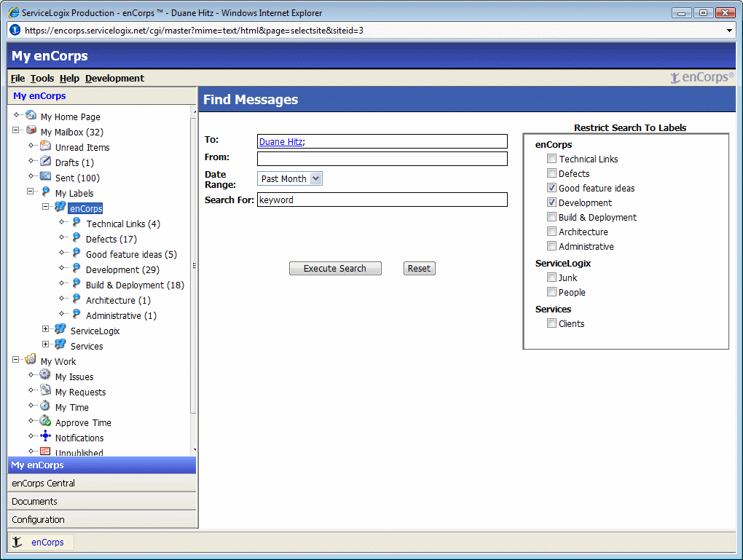Open the Development menu
The image size is (743, 560).
coord(114,78)
